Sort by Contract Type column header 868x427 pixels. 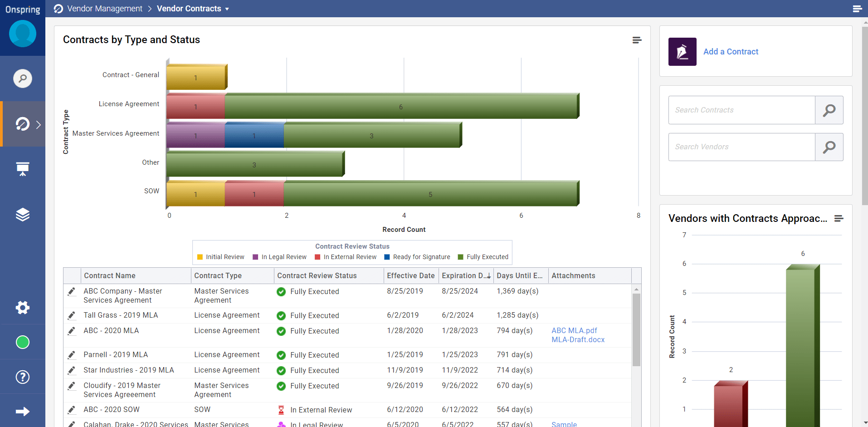click(x=233, y=276)
